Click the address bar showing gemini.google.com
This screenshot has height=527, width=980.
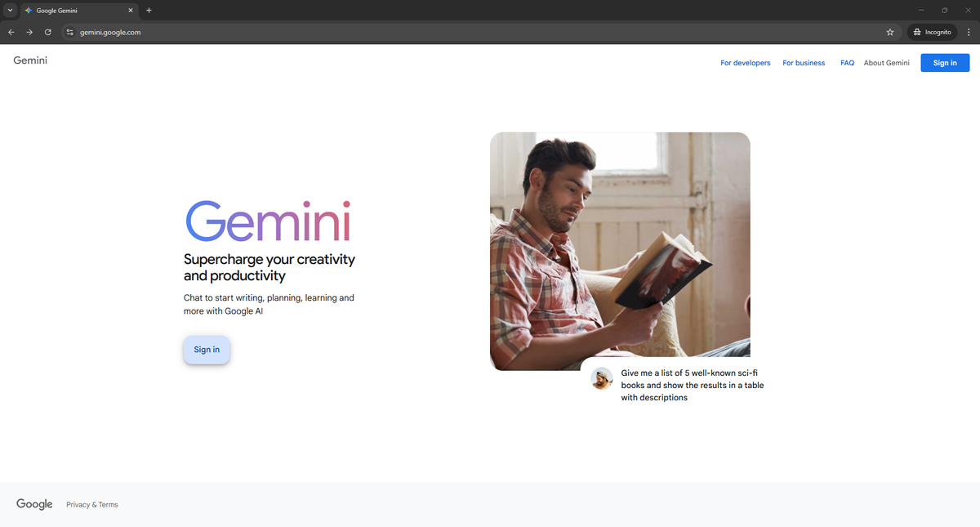click(408, 33)
